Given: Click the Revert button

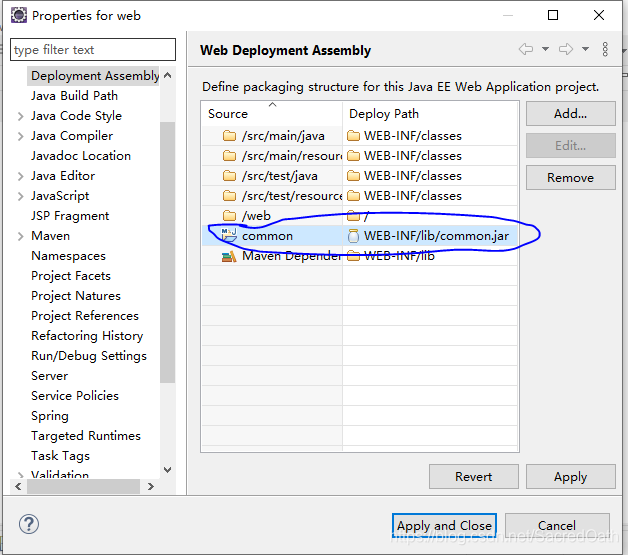Looking at the screenshot, I should [x=473, y=477].
